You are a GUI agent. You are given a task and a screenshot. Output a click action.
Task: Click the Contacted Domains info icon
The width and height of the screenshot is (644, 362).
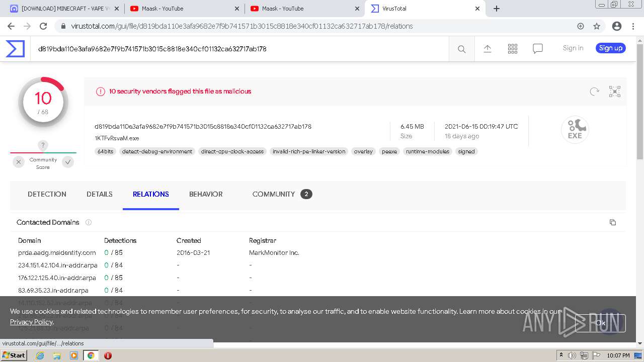(89, 222)
